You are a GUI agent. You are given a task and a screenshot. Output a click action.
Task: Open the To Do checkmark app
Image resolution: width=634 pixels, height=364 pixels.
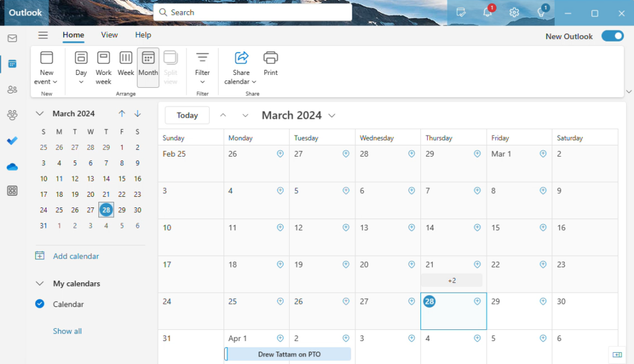[12, 141]
